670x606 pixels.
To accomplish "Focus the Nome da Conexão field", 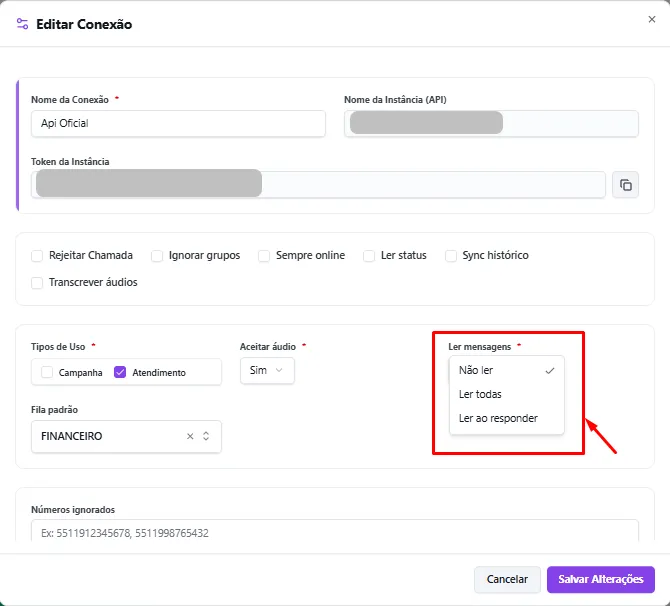I will 178,124.
